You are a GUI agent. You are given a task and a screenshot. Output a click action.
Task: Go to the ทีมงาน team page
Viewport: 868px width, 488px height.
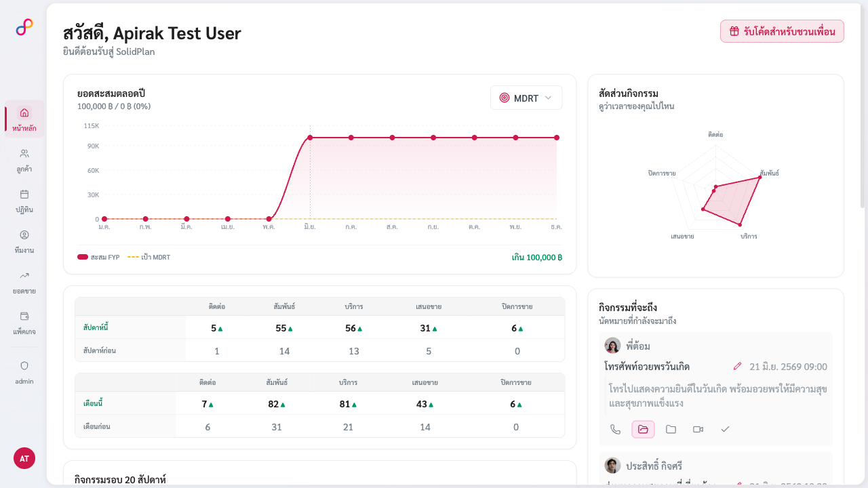pyautogui.click(x=24, y=241)
